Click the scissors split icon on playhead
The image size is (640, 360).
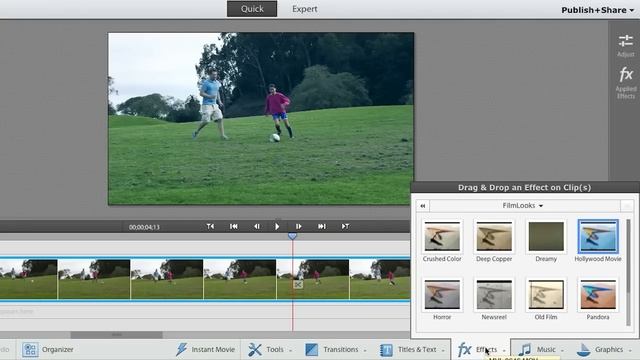298,284
